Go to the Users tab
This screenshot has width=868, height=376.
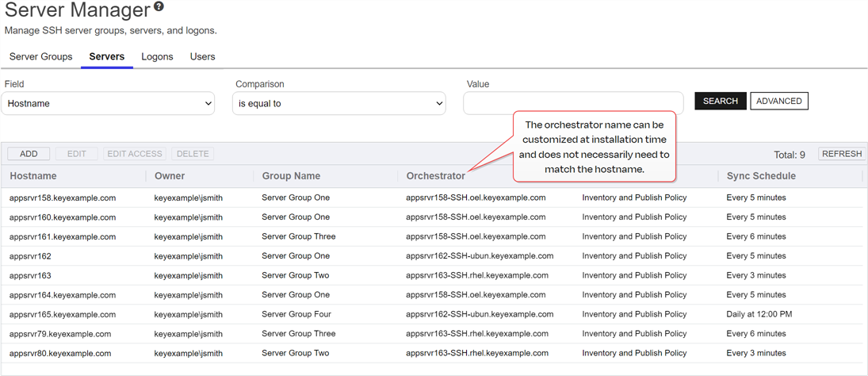coord(202,57)
